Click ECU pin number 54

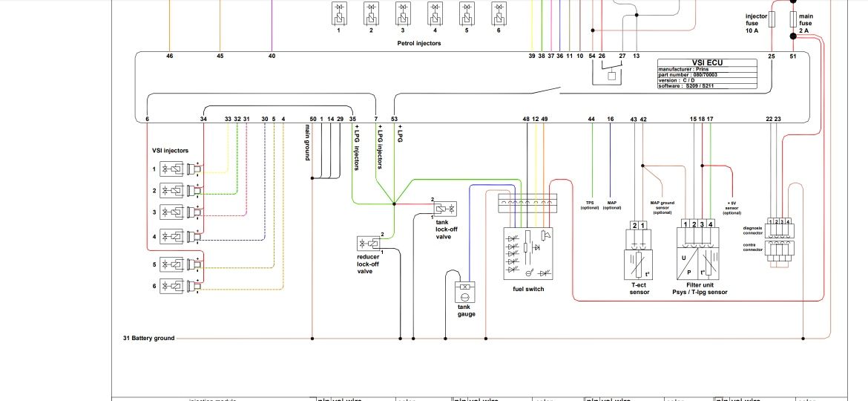click(592, 56)
